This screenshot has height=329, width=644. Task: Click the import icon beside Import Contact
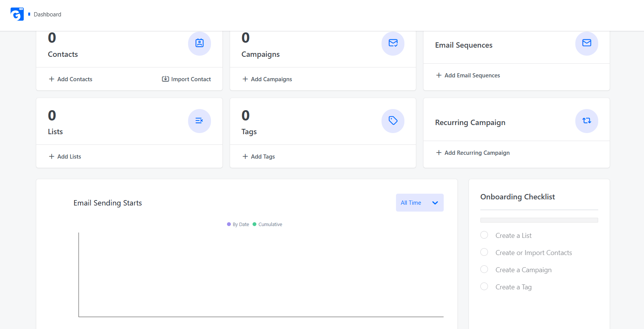(166, 79)
